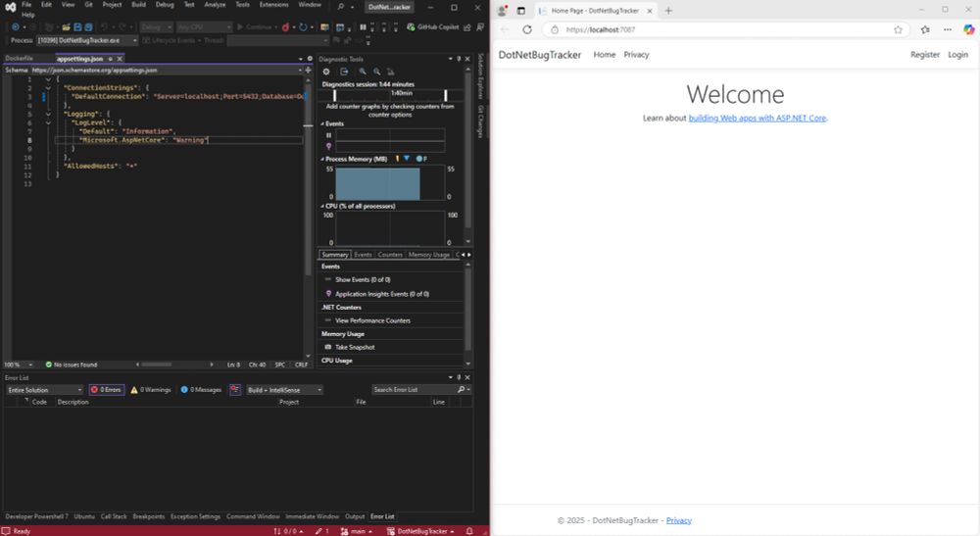Click the Visual Studio logo icon

(10, 7)
